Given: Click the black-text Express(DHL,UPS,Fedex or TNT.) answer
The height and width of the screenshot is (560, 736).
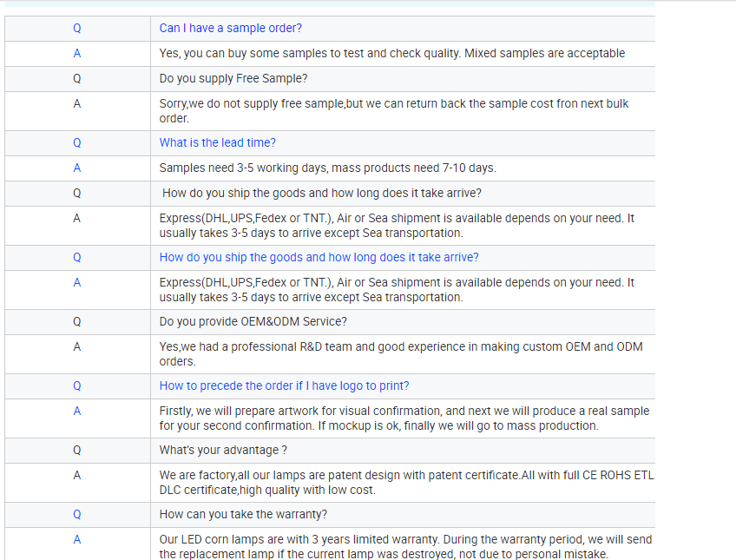Looking at the screenshot, I should pos(397,226).
